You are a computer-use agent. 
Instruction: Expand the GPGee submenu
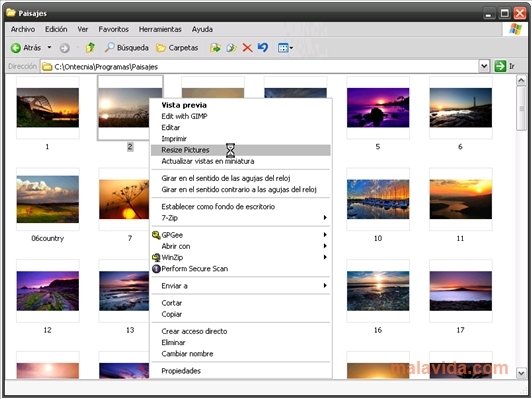[241, 235]
